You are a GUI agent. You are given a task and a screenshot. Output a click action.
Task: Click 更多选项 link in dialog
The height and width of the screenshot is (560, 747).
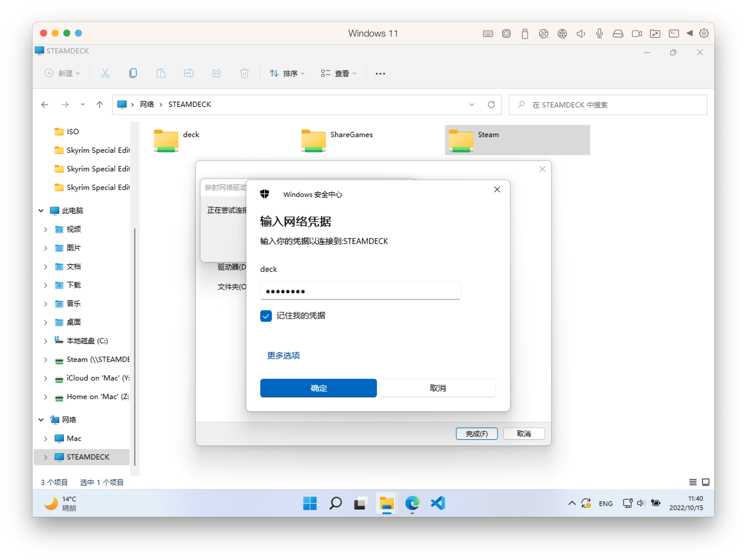(x=284, y=355)
